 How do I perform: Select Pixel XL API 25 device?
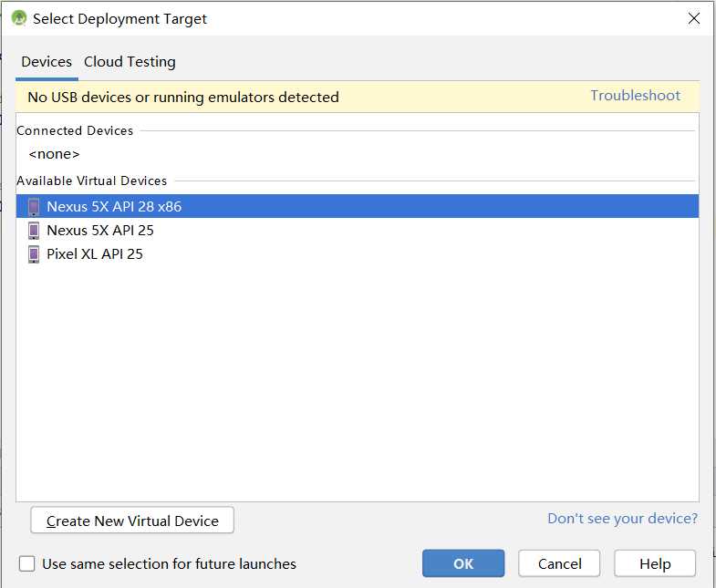tap(358, 253)
